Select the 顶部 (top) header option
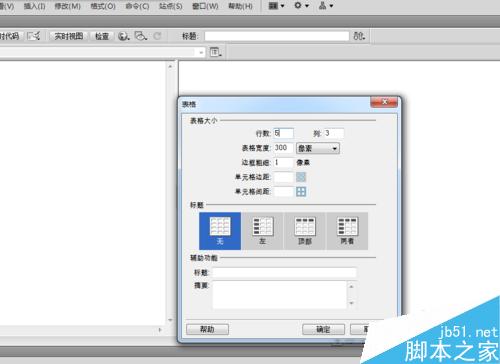500x364 pixels. [x=305, y=231]
